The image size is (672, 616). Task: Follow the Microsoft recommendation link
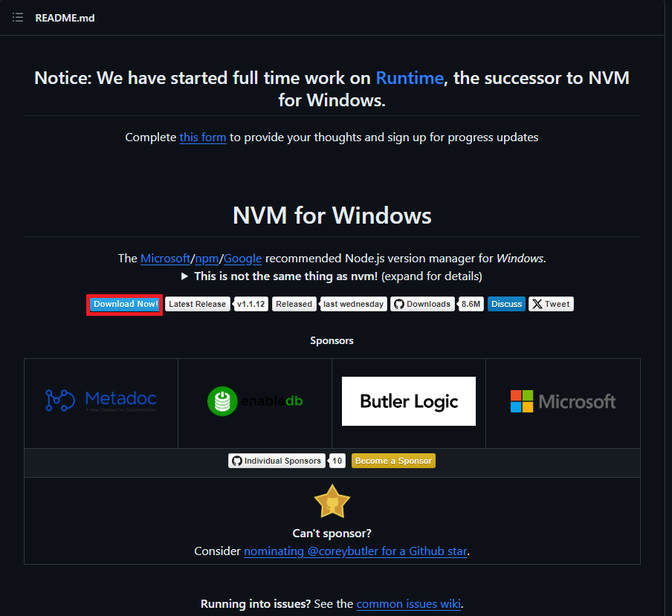(x=166, y=259)
